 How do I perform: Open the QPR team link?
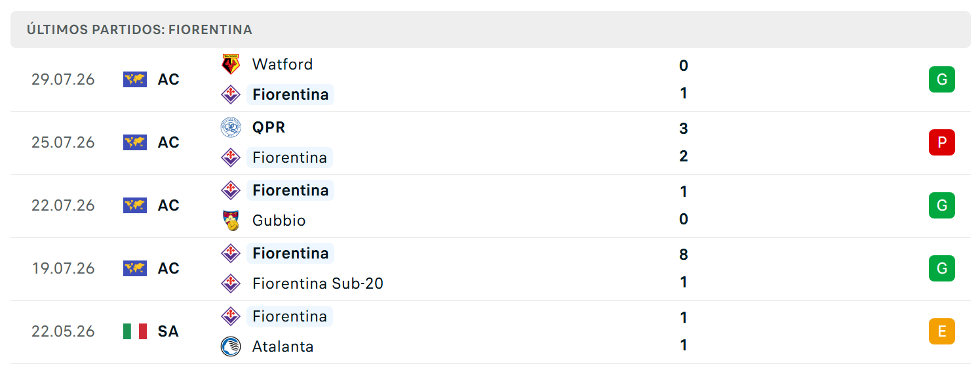pyautogui.click(x=269, y=127)
